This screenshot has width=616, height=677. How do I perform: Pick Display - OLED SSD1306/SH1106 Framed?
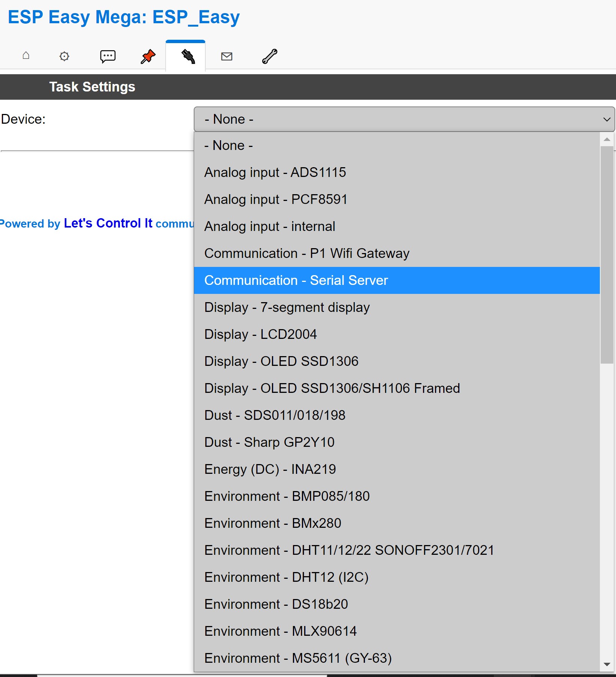pyautogui.click(x=397, y=388)
